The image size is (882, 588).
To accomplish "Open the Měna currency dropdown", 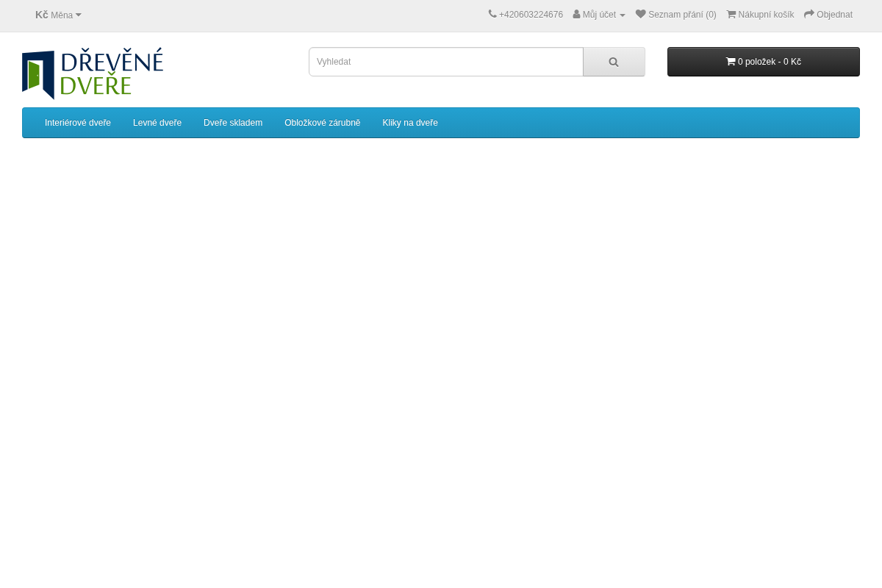I will pos(58,15).
